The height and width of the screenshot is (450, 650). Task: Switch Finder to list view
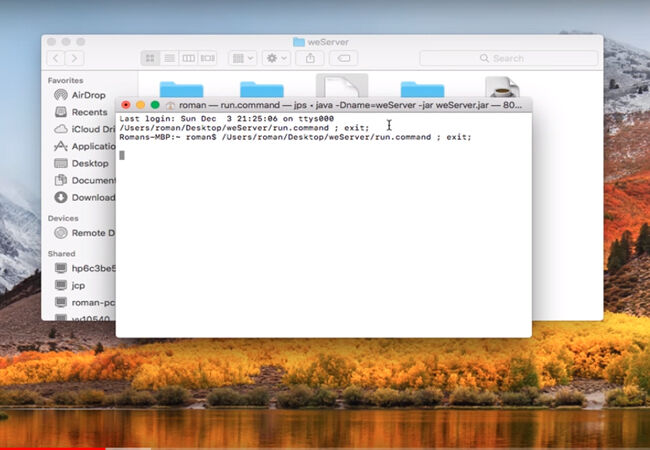pos(169,58)
